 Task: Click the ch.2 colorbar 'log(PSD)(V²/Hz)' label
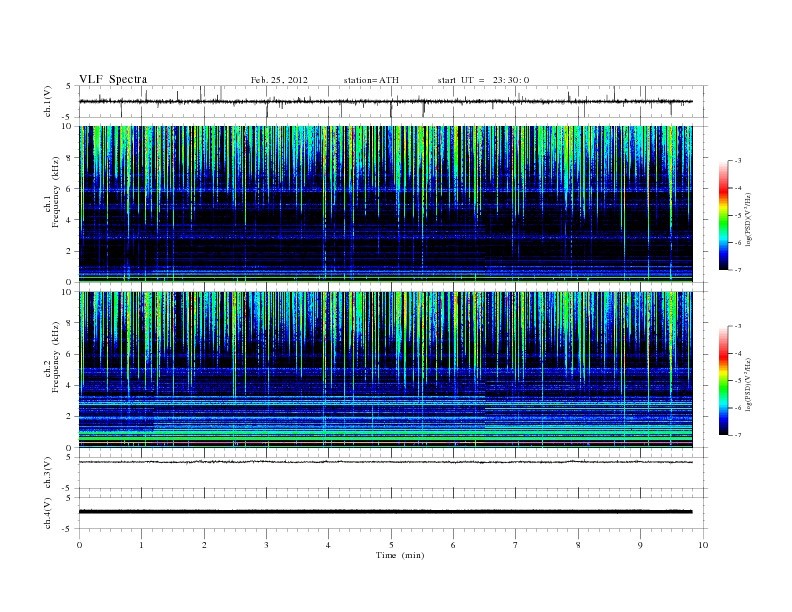point(748,384)
